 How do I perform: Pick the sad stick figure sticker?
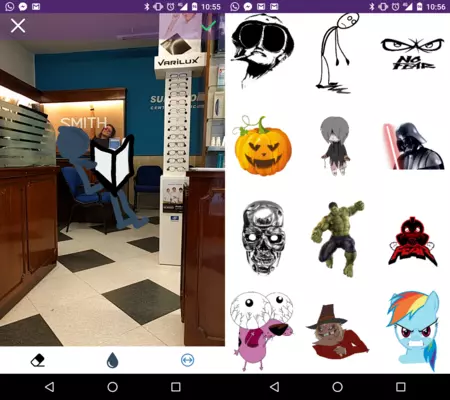click(x=337, y=53)
